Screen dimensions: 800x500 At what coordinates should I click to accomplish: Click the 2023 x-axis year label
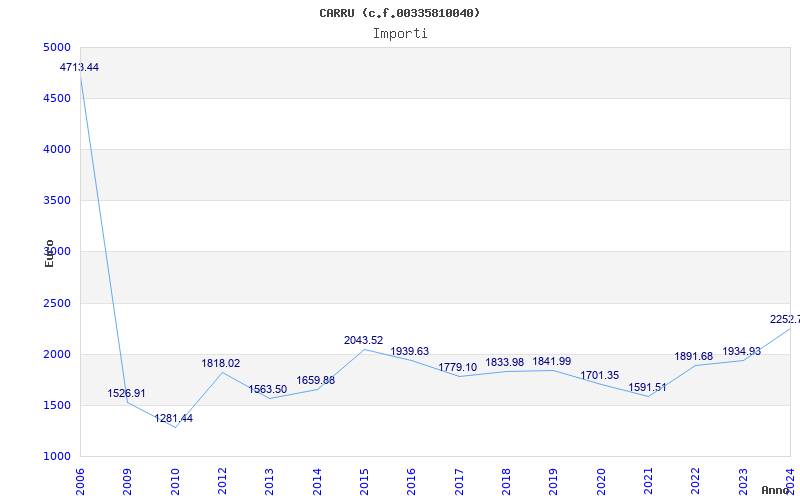743,482
